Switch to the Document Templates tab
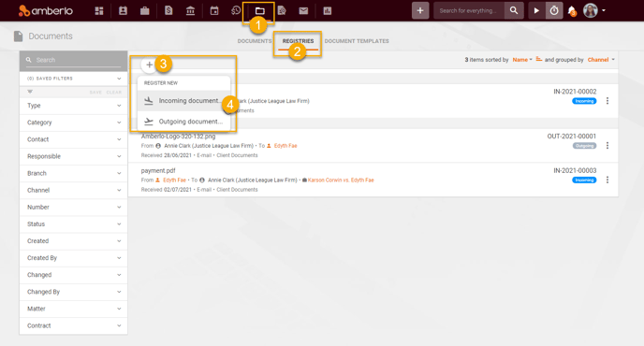This screenshot has width=644, height=346. [x=357, y=41]
